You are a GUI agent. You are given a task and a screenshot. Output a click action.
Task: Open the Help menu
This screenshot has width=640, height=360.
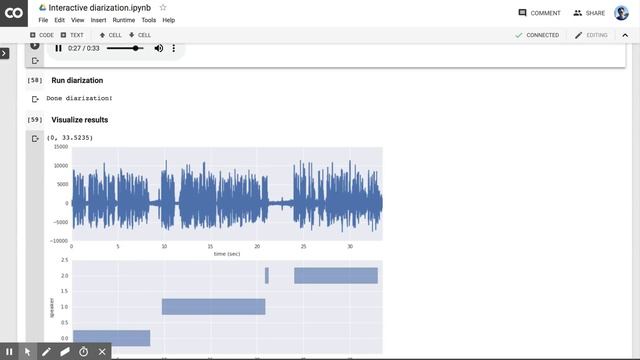click(169, 20)
